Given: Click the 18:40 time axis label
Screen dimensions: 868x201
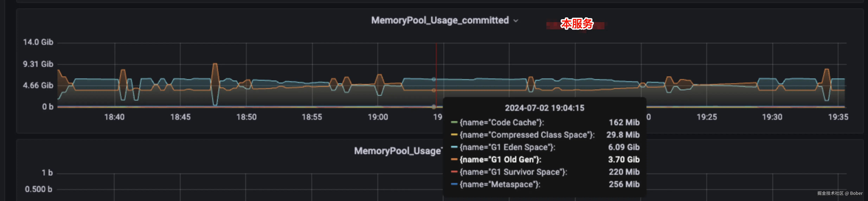Looking at the screenshot, I should pos(114,117).
